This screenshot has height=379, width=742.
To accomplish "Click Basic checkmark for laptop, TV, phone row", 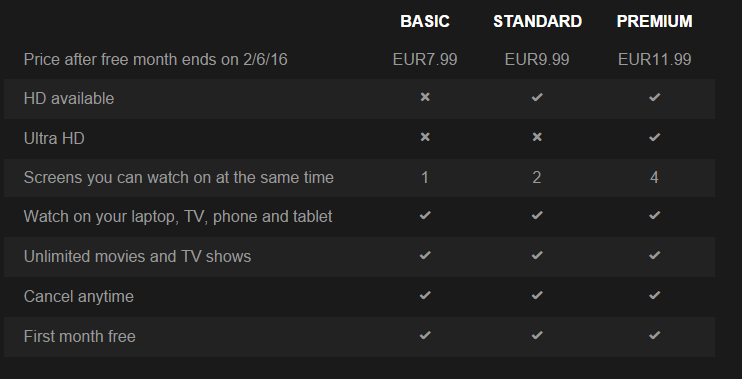I will coord(425,215).
